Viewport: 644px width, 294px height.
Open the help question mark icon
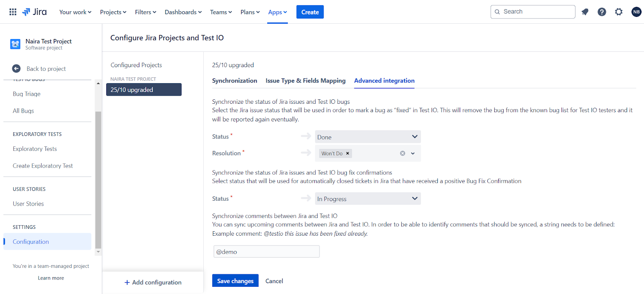pos(602,12)
